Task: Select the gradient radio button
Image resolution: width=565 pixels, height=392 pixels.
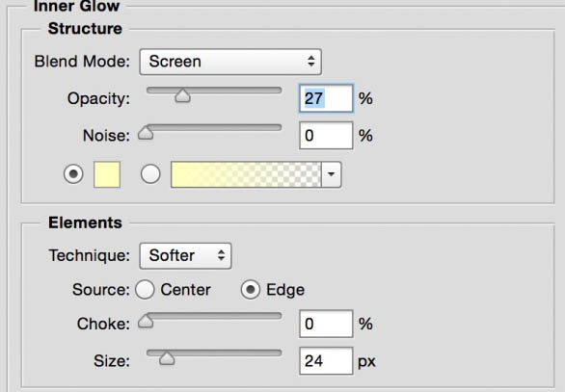Action: point(150,174)
